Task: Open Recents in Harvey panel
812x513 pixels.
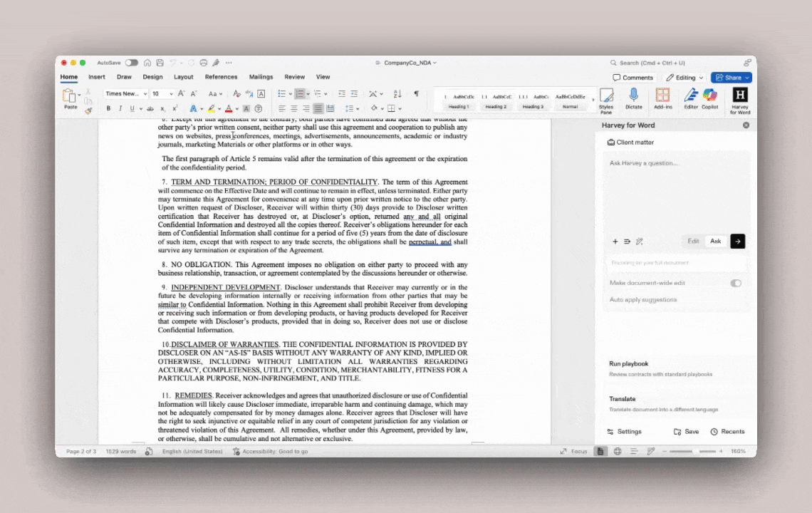Action: point(727,432)
